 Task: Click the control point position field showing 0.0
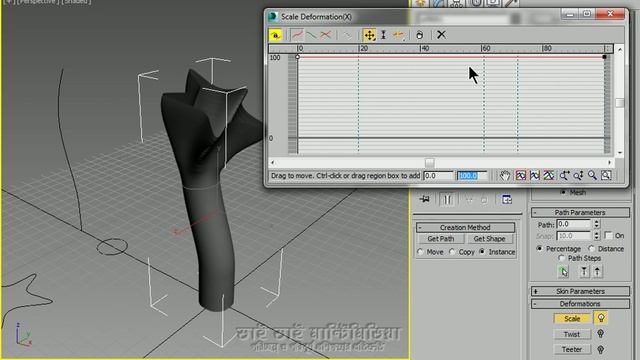point(438,176)
